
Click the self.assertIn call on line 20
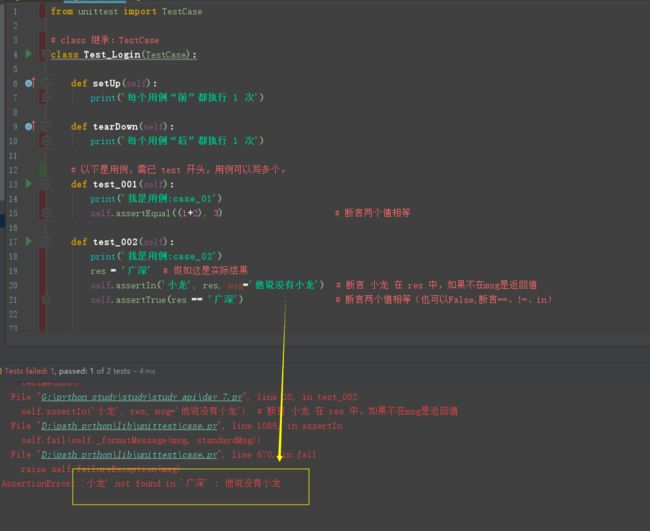coord(207,285)
